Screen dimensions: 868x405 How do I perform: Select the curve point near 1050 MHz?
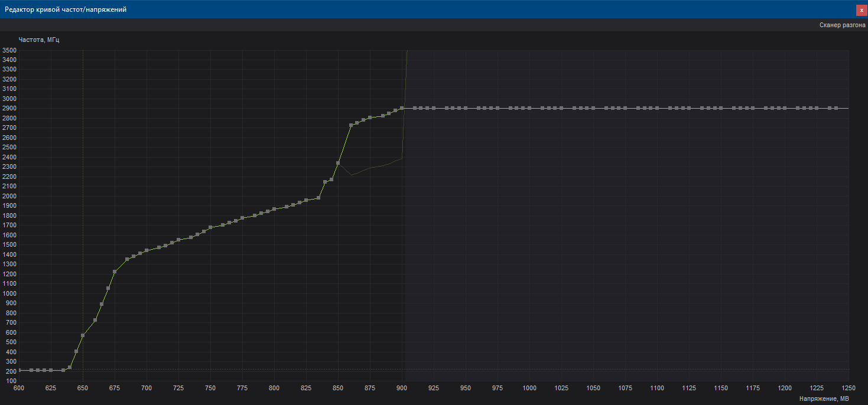[x=108, y=288]
